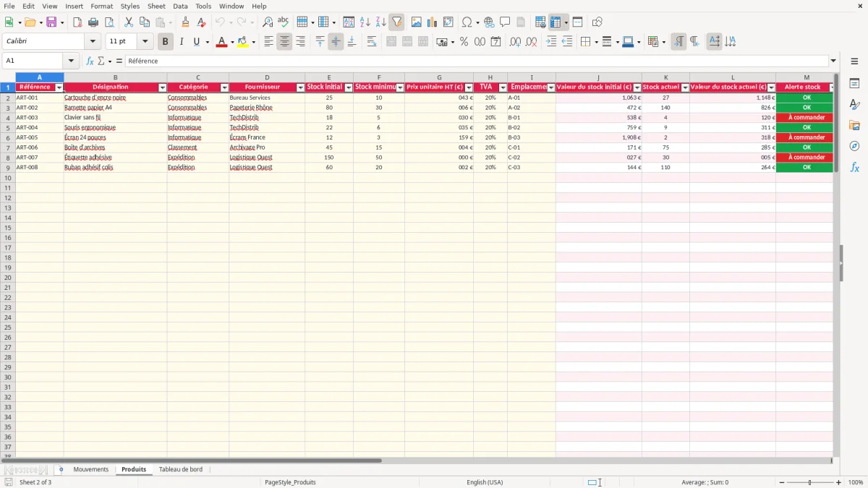The height and width of the screenshot is (488, 868).
Task: Click the Font Color red swatch
Action: pyautogui.click(x=221, y=42)
